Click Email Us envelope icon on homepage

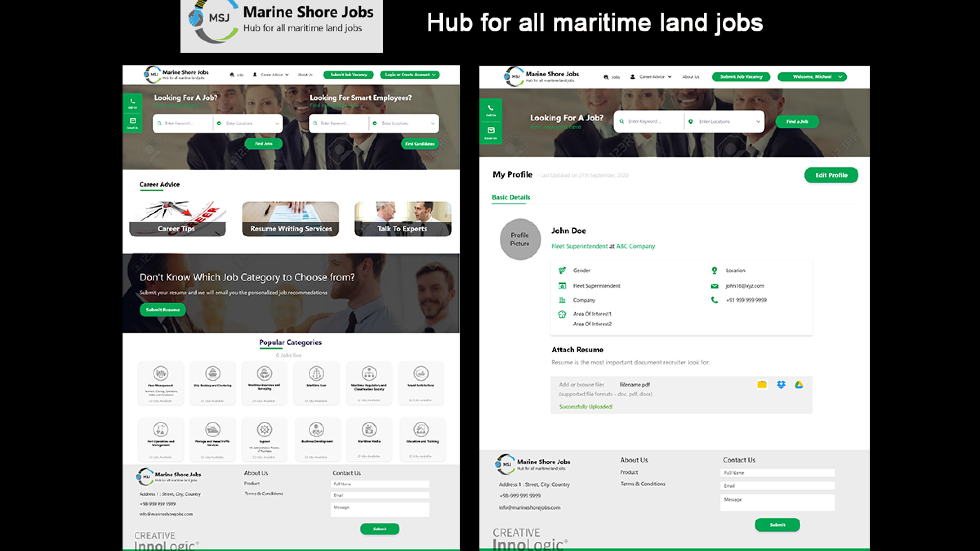(x=132, y=120)
